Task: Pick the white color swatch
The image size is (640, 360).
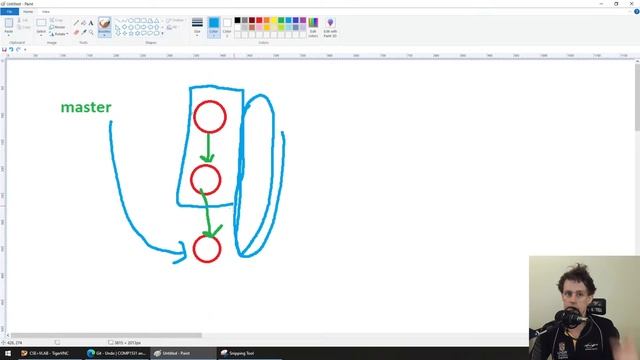Action: [237, 27]
